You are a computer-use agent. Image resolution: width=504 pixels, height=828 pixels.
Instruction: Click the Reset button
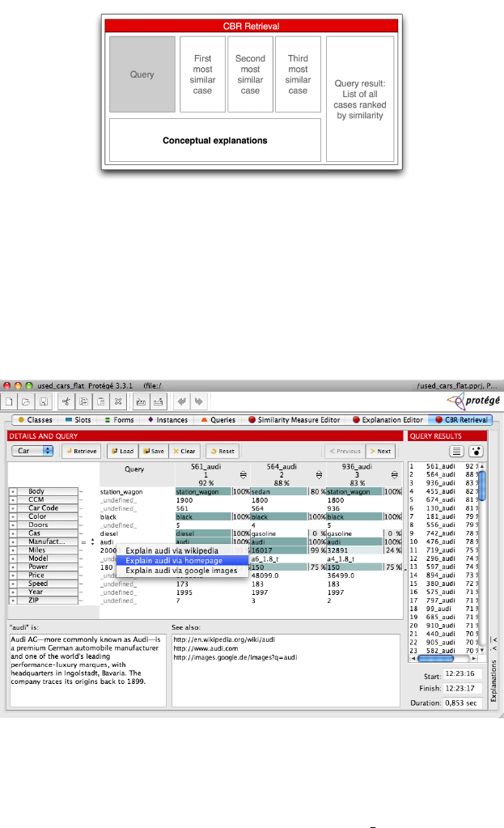click(222, 451)
